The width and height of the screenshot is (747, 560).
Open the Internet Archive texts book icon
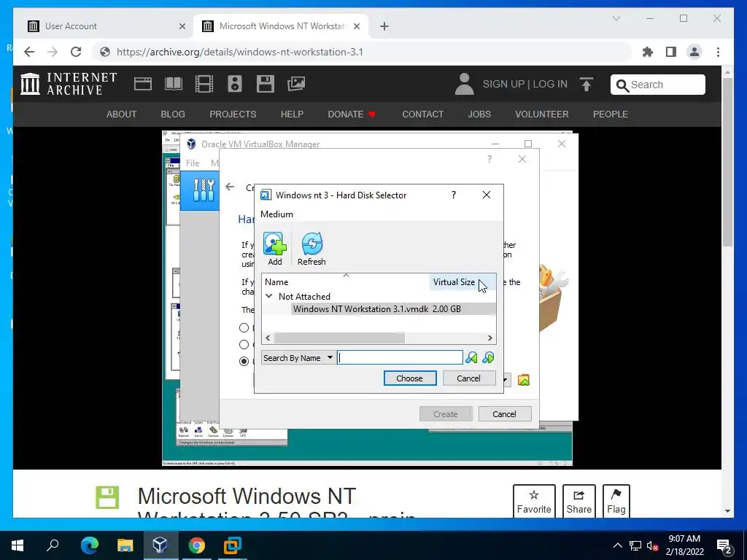click(174, 84)
